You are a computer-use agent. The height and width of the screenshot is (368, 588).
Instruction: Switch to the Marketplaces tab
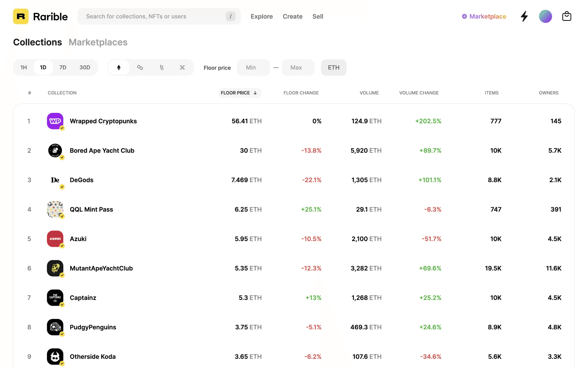98,42
